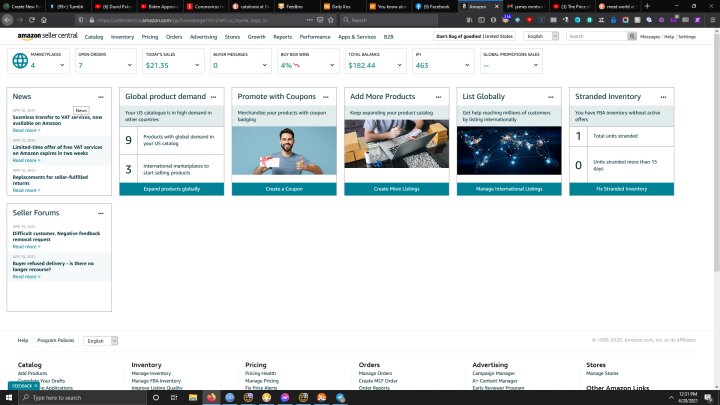Screen dimensions: 720x405
Task: Switch to the Tumblr browser tab
Action: (68, 6)
